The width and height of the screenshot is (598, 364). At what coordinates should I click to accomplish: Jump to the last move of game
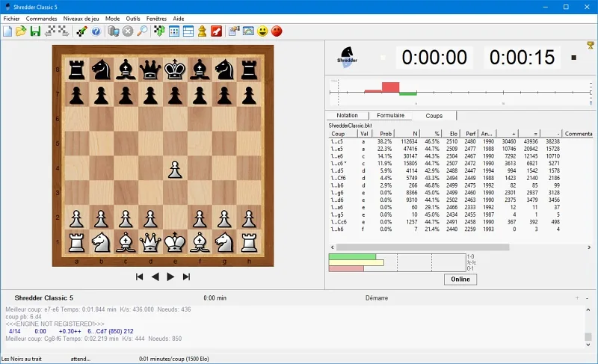tap(186, 277)
